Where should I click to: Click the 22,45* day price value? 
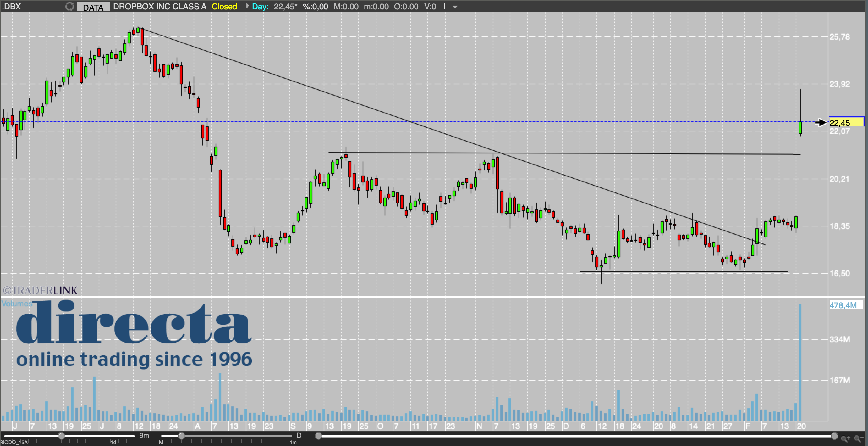pyautogui.click(x=285, y=6)
